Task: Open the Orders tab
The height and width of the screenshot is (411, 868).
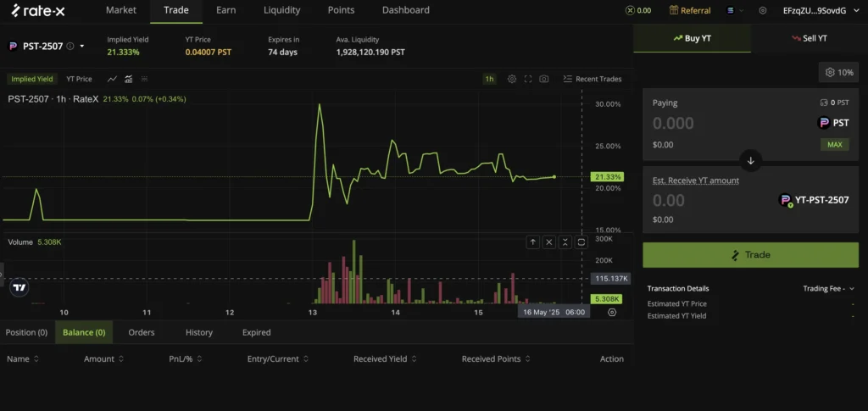Action: [x=142, y=332]
